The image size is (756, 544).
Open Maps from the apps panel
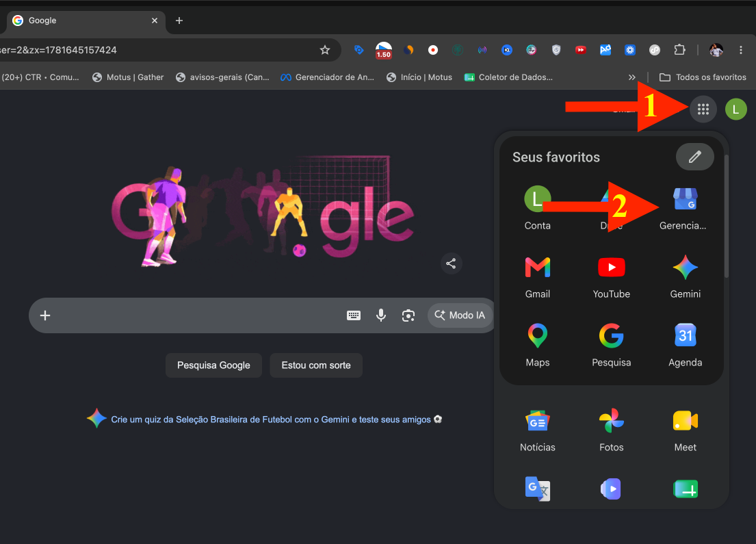(x=537, y=346)
